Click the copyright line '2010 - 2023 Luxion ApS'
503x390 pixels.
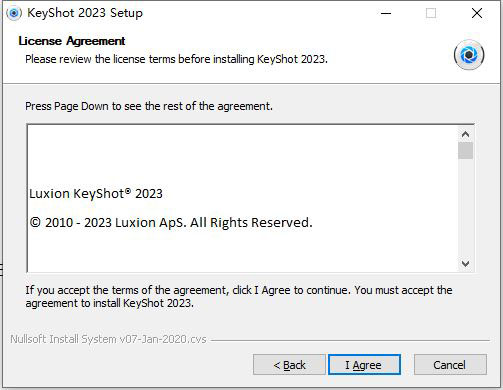171,222
